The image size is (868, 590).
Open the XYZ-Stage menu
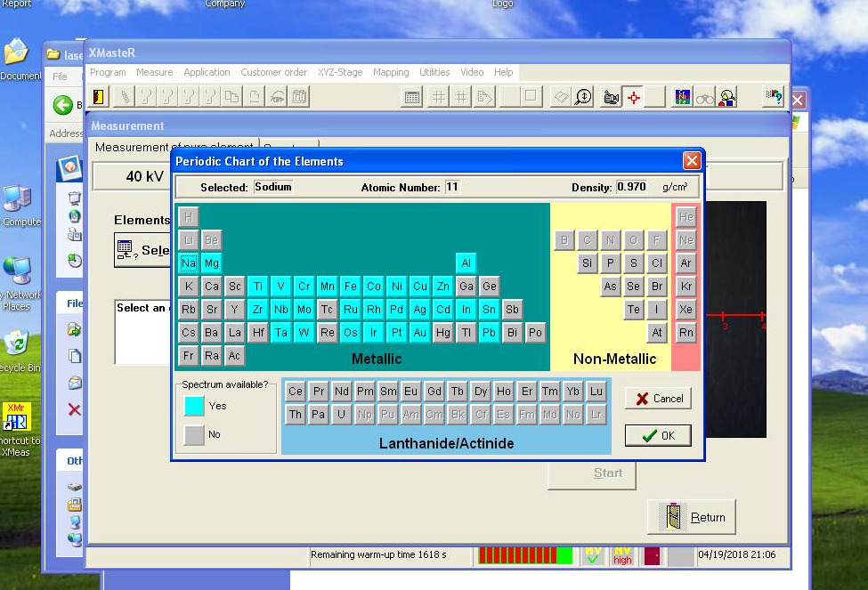tap(340, 72)
